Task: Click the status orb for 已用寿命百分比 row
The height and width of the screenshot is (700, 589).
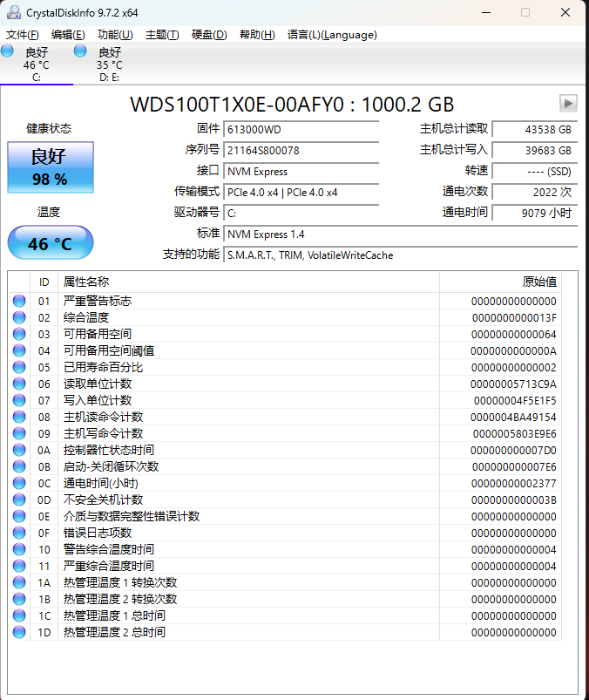Action: tap(19, 367)
